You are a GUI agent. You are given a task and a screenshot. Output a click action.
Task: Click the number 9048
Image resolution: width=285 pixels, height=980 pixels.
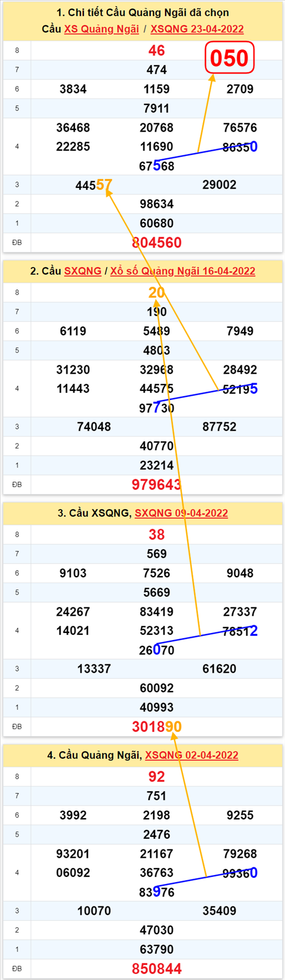[240, 573]
